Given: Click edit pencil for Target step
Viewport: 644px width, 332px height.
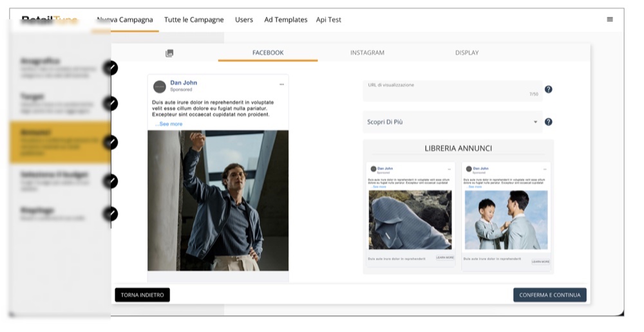Looking at the screenshot, I should pos(111,104).
